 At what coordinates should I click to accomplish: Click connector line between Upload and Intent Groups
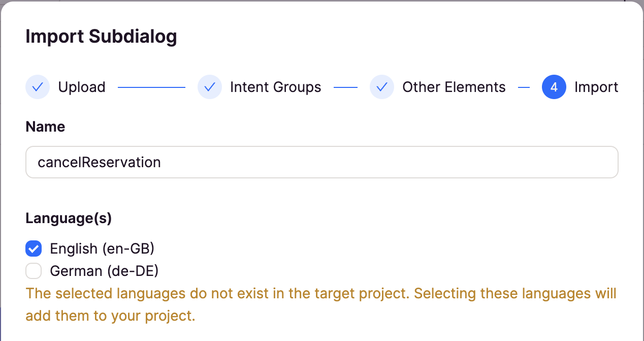point(151,87)
